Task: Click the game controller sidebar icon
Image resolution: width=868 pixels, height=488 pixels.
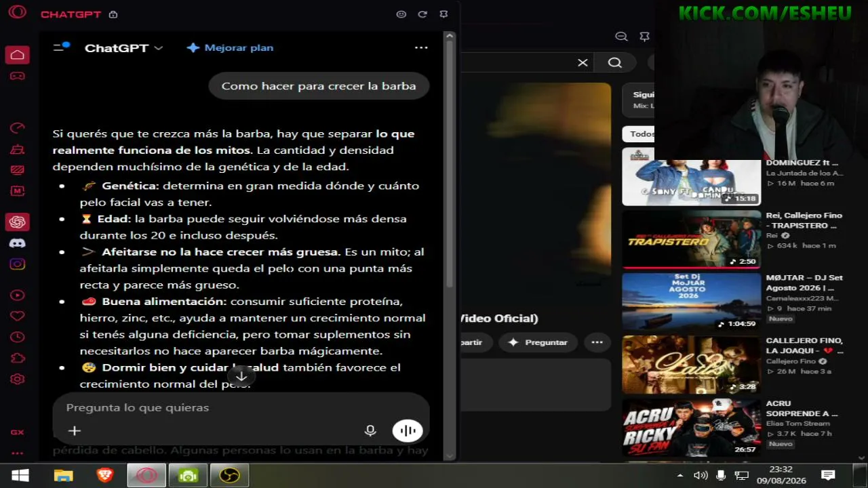Action: tap(17, 76)
